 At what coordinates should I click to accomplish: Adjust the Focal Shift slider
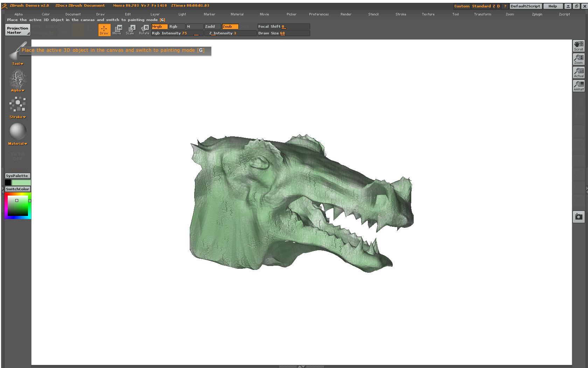(283, 27)
